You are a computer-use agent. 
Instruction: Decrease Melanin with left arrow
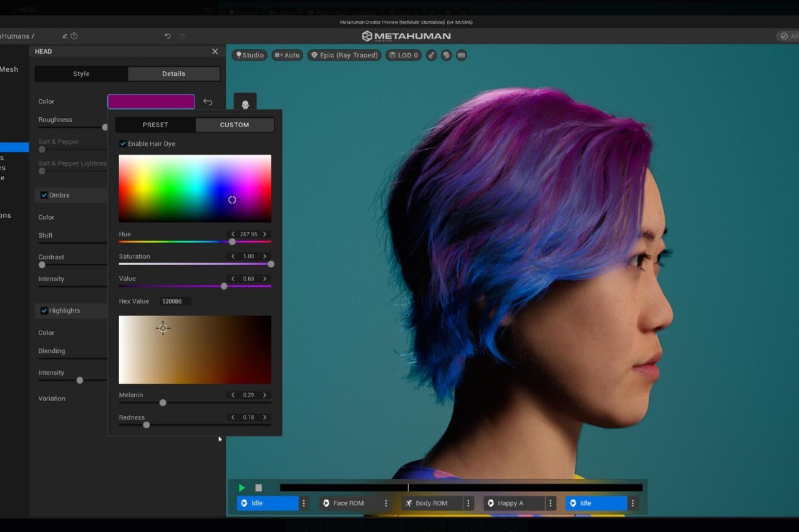tap(233, 395)
